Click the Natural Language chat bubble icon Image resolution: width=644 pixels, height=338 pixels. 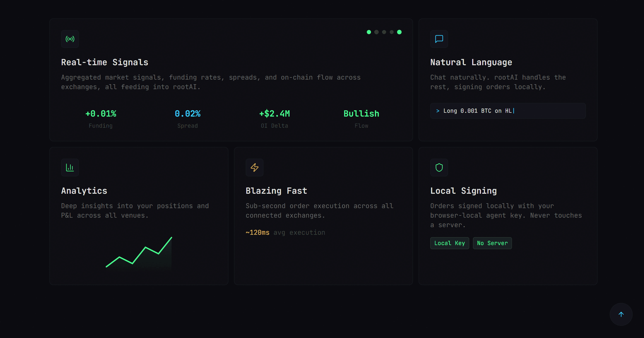click(x=439, y=39)
